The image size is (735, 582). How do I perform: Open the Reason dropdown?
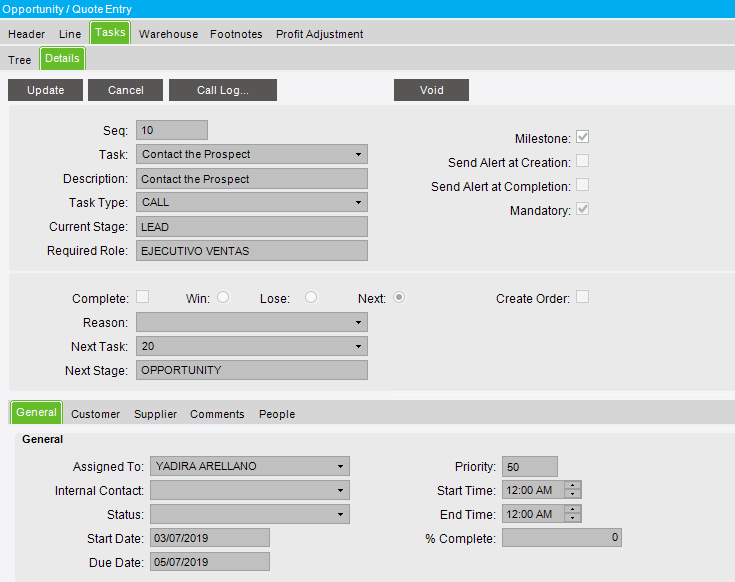(358, 322)
